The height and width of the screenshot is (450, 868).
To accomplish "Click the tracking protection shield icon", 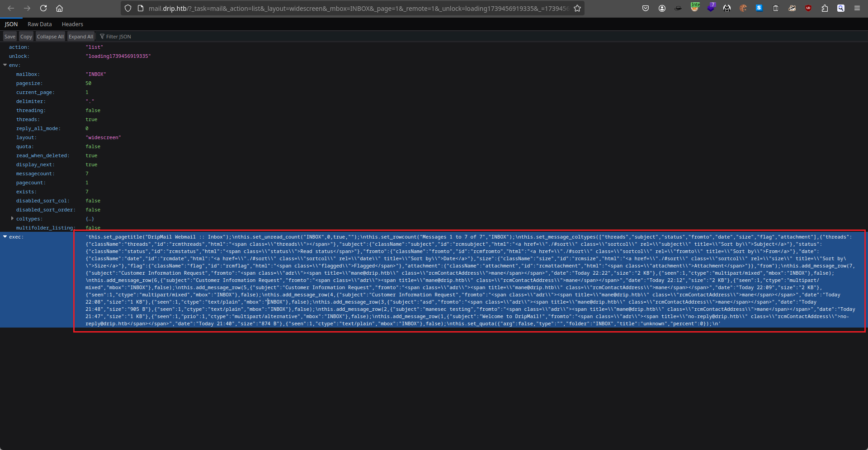I will [x=128, y=8].
